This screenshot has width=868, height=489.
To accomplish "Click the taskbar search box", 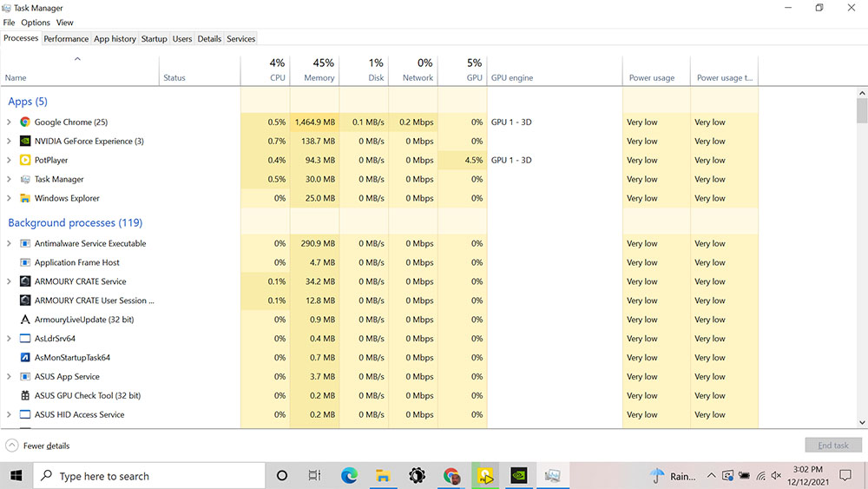I will [x=149, y=476].
